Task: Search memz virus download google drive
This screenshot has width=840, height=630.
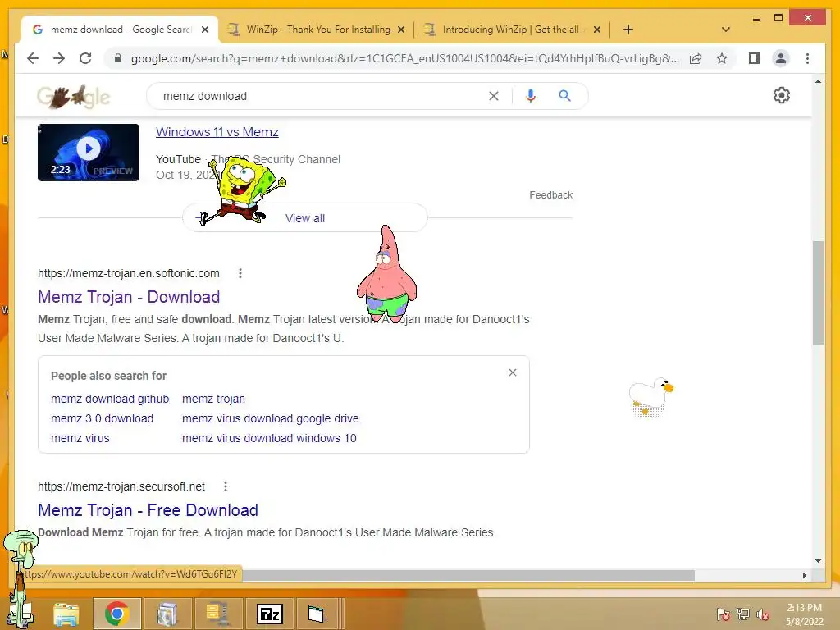Action: click(271, 418)
